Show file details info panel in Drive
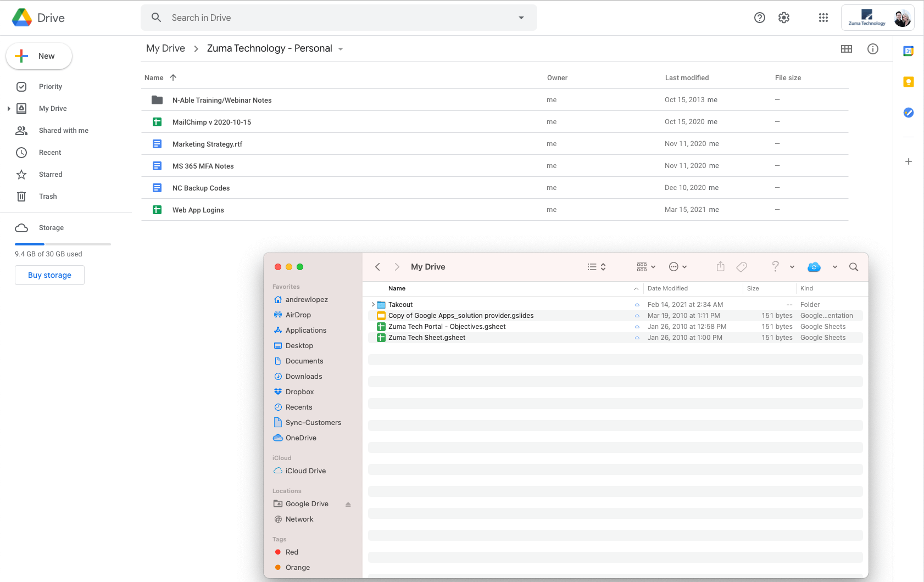This screenshot has height=582, width=924. point(872,49)
